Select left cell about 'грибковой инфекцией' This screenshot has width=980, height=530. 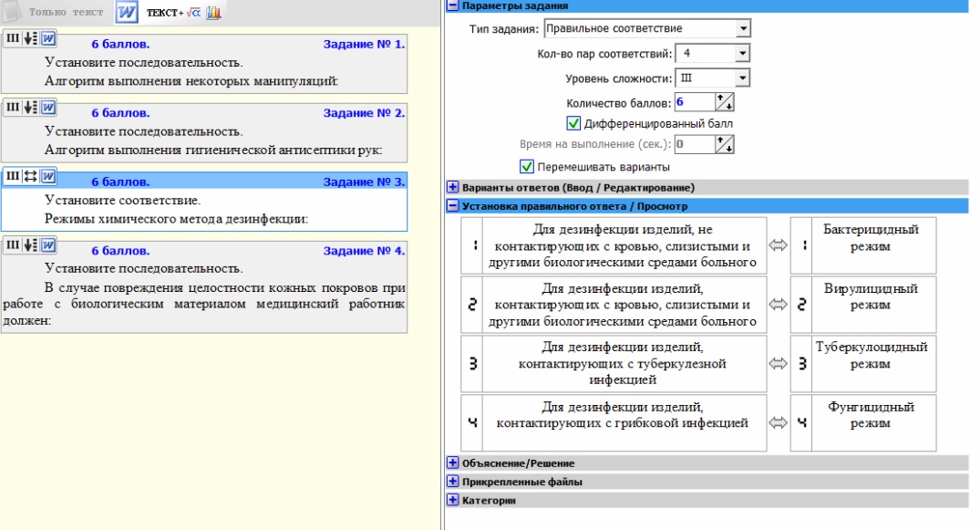click(624, 422)
